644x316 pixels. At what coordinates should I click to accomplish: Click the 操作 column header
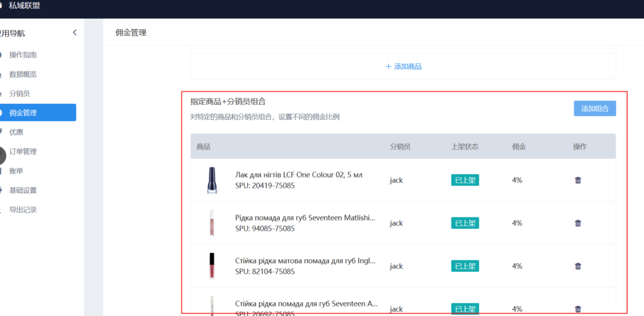click(x=580, y=146)
